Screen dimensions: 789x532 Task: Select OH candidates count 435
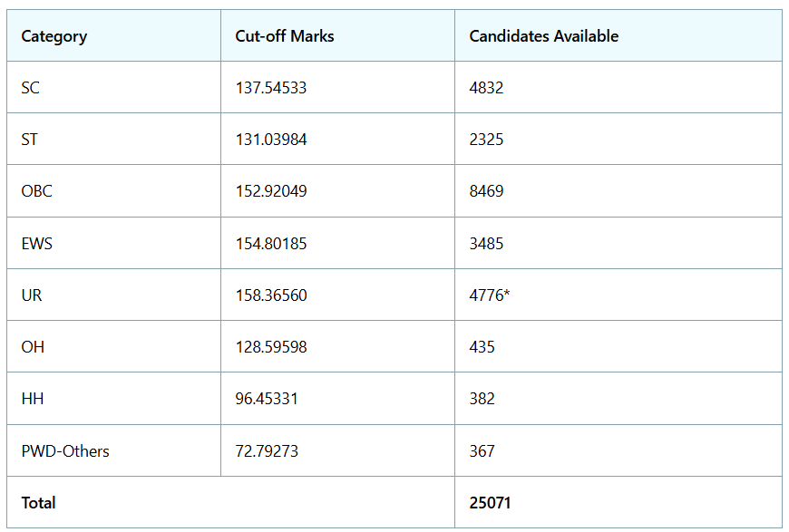(x=482, y=347)
